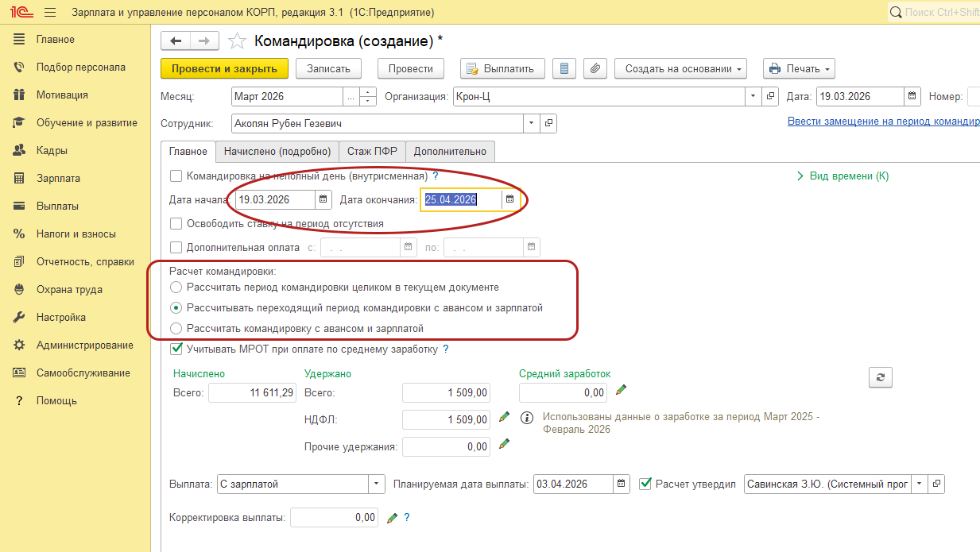
Task: Click the paperclip attachments icon
Action: (595, 68)
